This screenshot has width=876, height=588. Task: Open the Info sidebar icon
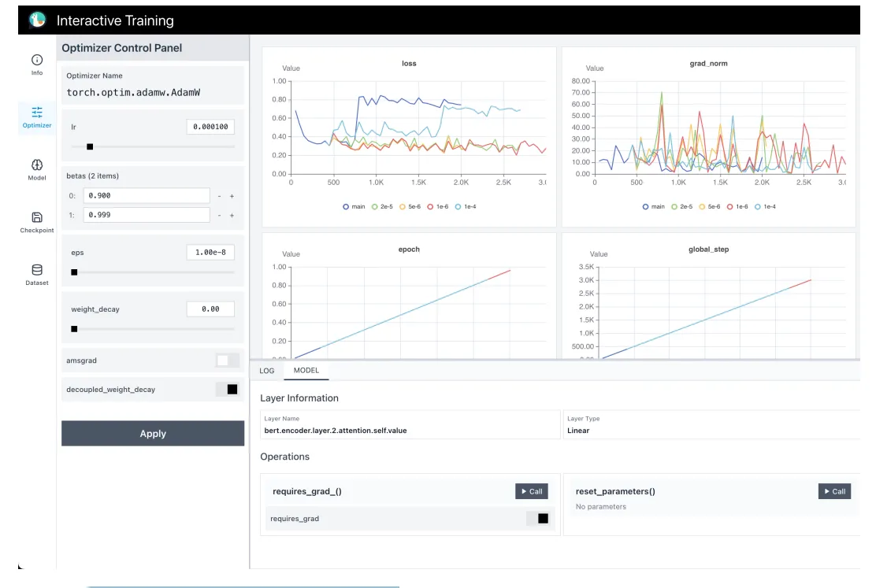pyautogui.click(x=37, y=61)
